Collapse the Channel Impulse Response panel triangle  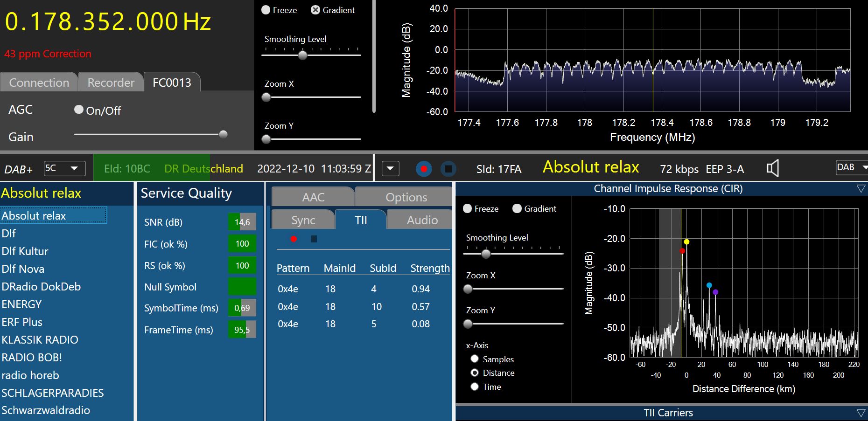tap(861, 189)
